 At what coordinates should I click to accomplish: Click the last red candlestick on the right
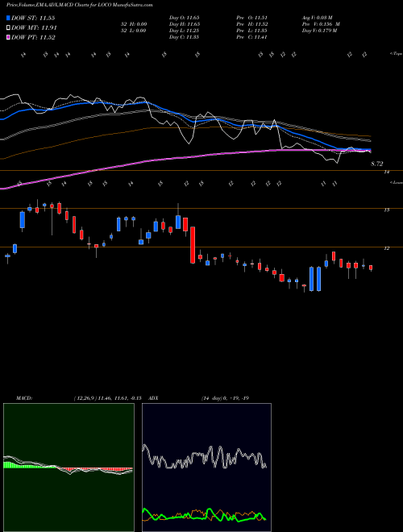click(371, 268)
